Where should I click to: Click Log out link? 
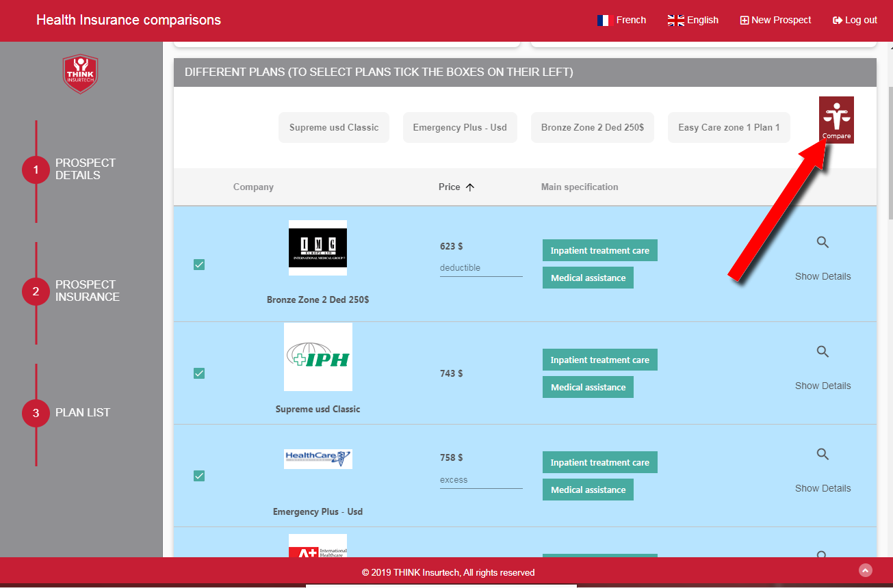[x=855, y=21]
